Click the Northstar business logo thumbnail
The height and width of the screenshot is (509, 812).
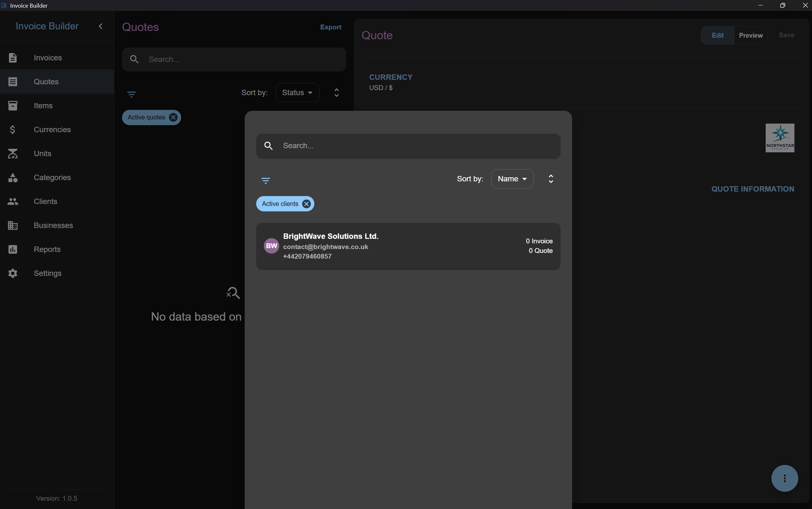[x=780, y=138]
